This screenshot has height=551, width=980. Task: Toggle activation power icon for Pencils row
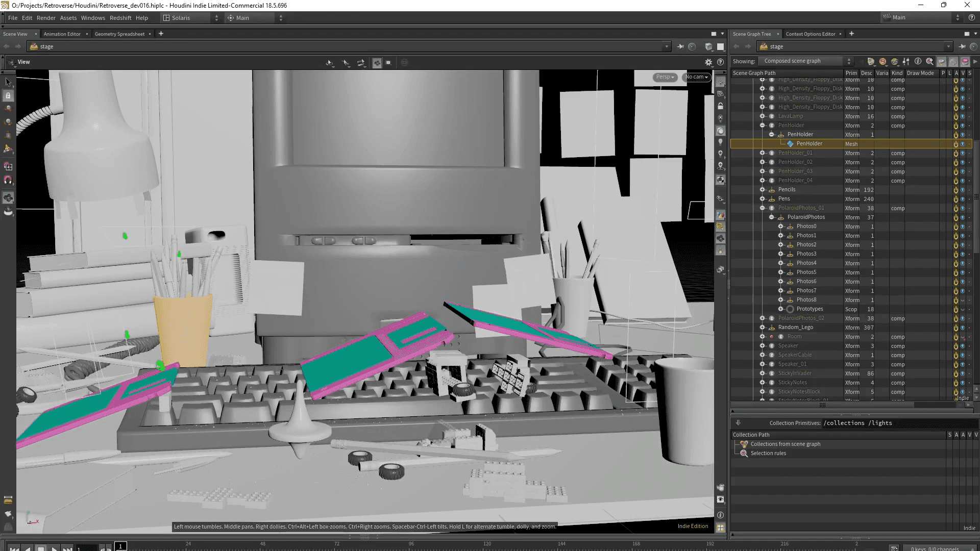pyautogui.click(x=955, y=190)
